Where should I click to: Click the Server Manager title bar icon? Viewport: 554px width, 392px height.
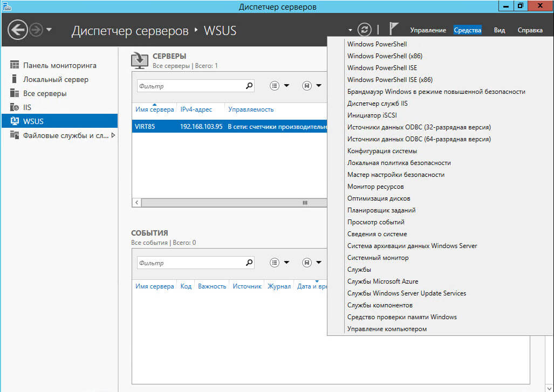[x=6, y=6]
